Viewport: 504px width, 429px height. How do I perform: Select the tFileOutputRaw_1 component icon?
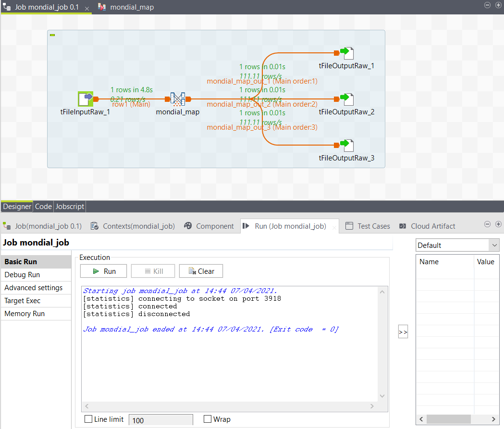tap(347, 53)
